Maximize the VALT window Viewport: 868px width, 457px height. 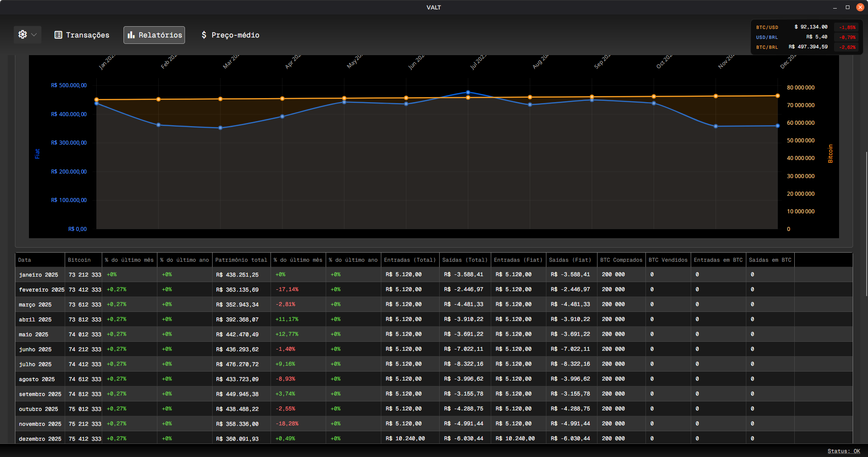(848, 7)
